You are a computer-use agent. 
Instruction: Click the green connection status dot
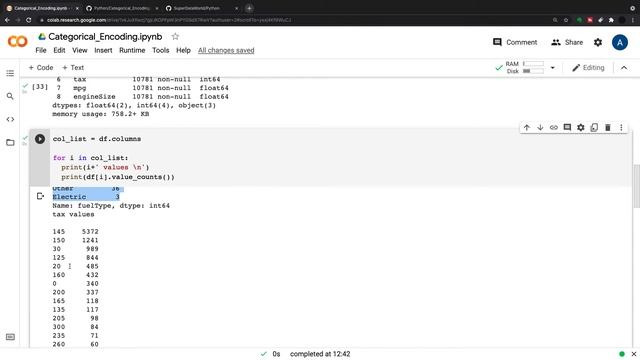(622, 354)
